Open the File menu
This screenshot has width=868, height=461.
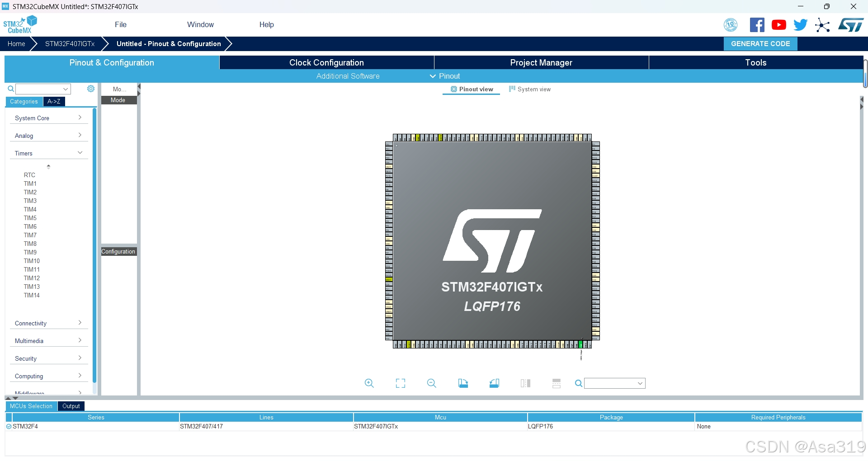[121, 24]
